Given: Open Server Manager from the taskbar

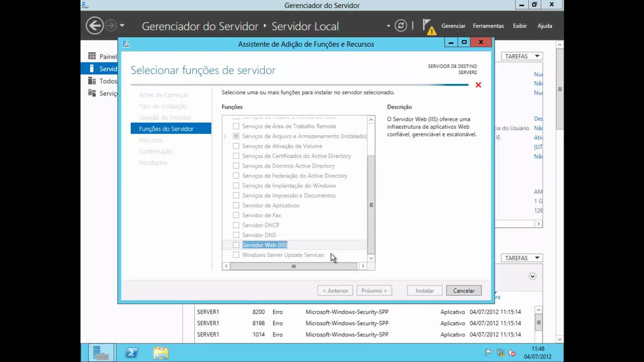Looking at the screenshot, I should coord(101,352).
